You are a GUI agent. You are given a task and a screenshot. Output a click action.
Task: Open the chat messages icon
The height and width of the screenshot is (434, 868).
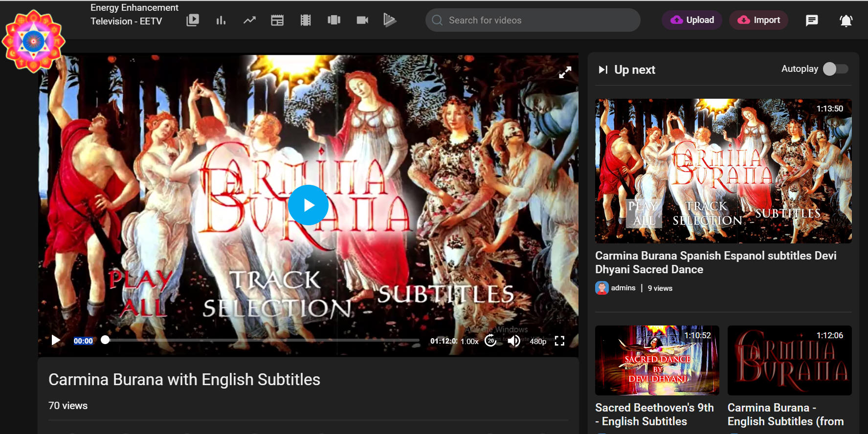pos(812,20)
